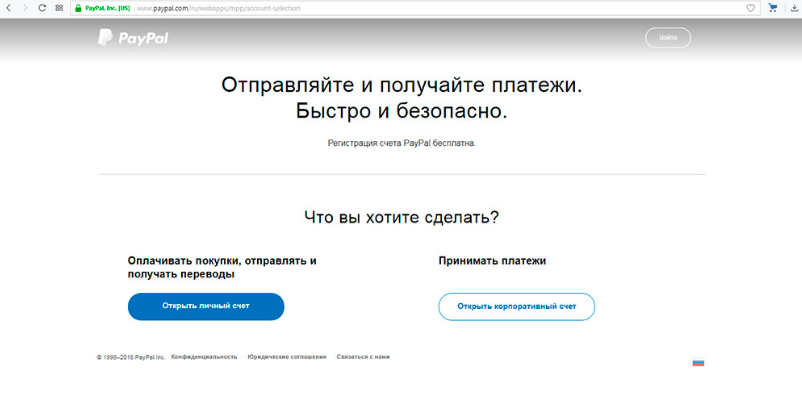
Task: Click the browser forward arrow
Action: 25,8
